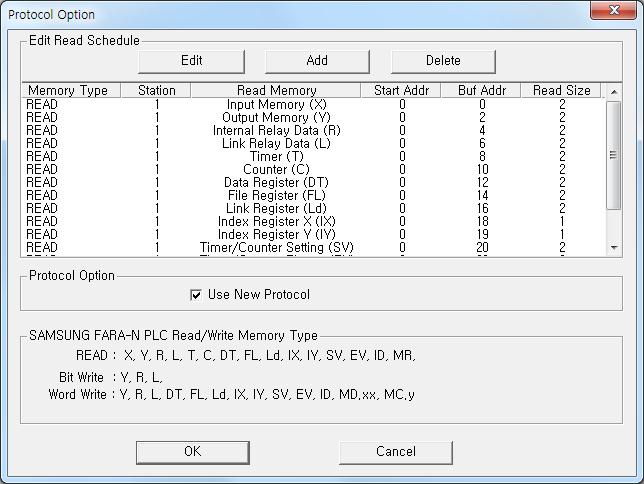Click the Delete button
Screen dimensions: 644x484
443,60
